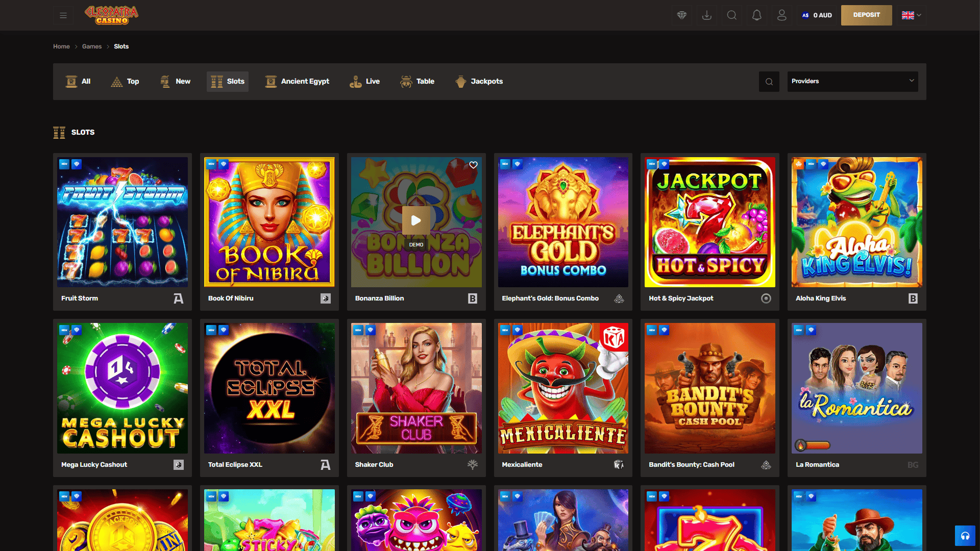This screenshot has height=551, width=980.
Task: Open the notifications bell
Action: coord(756,15)
